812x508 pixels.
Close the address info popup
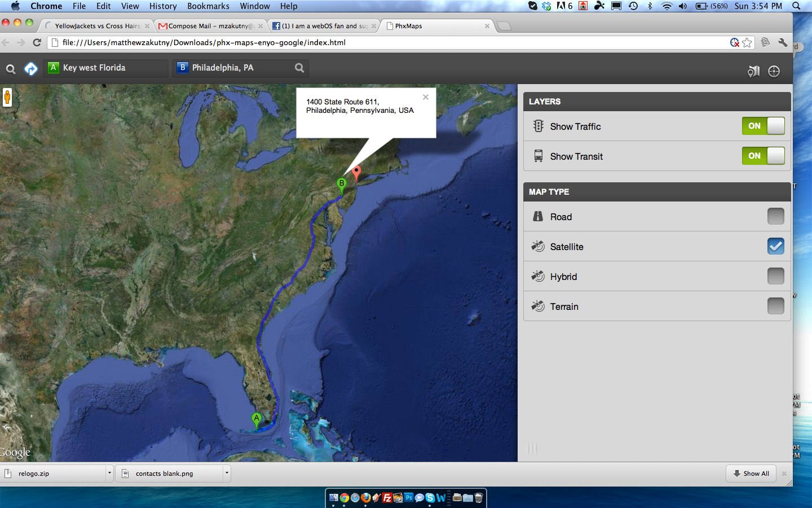(426, 97)
